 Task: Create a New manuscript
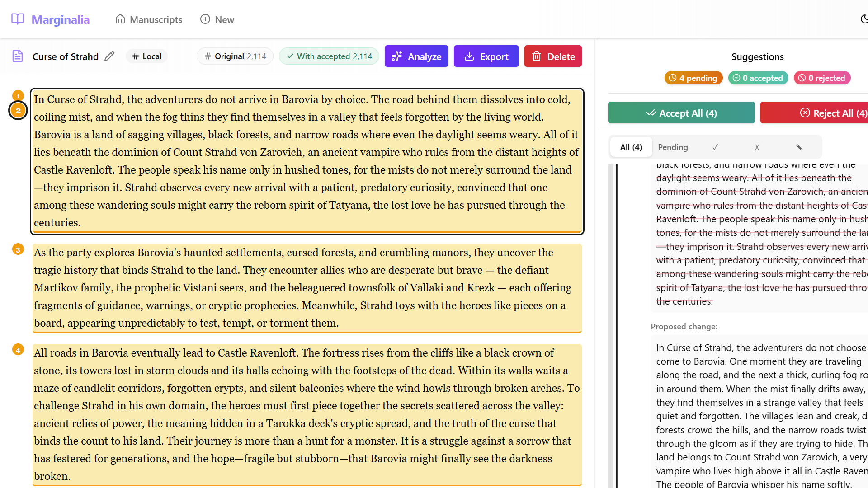coord(217,19)
